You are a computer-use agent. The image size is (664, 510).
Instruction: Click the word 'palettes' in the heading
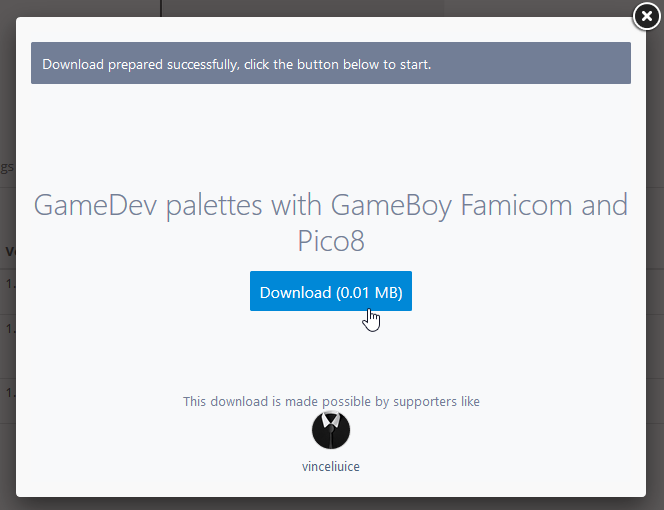214,206
